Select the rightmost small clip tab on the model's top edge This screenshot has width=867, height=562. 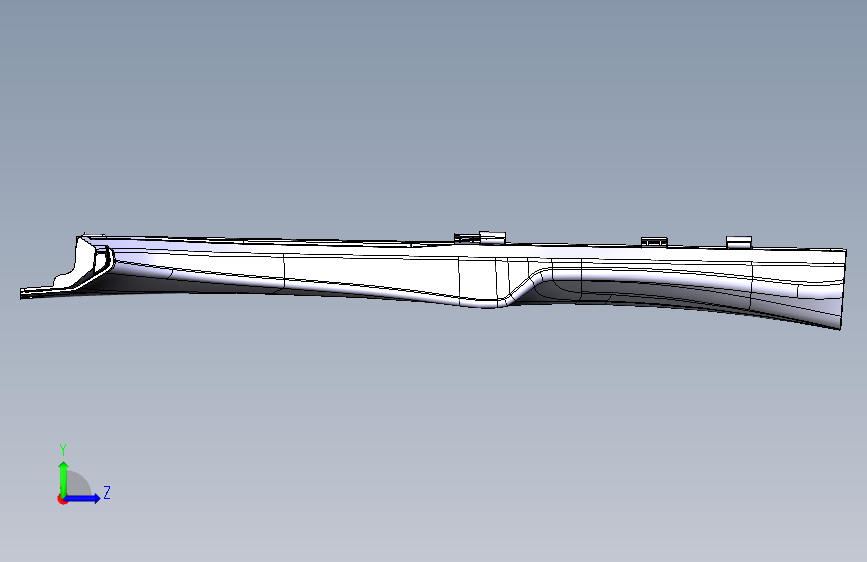tap(739, 242)
